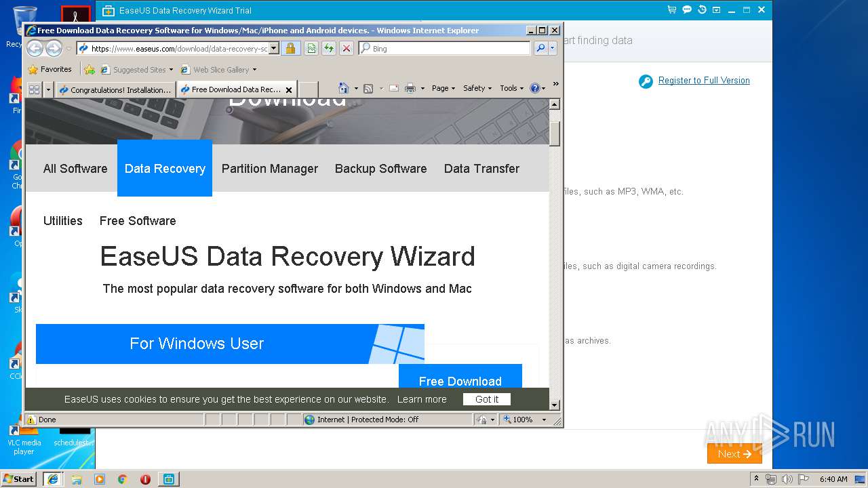Viewport: 868px width, 488px height.
Task: Refresh the page with the green arrows icon
Action: click(328, 48)
